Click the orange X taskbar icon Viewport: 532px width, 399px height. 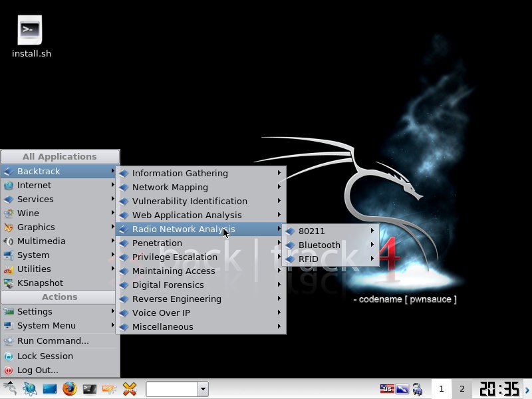(x=130, y=389)
